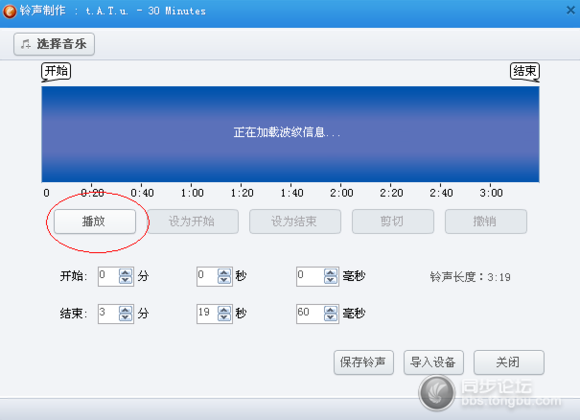Viewport: 580px width, 420px height.
Task: Increase the end seconds with up arrow
Action: (224, 310)
